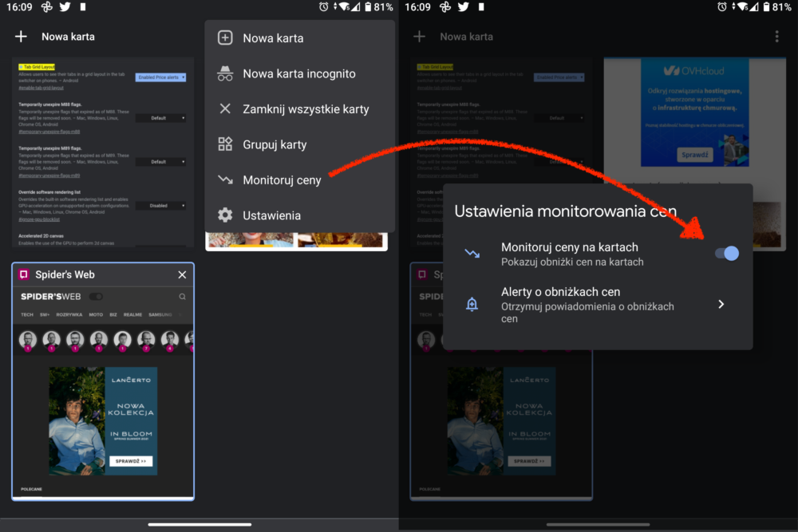Screen dimensions: 798x532
Task: Click the 'Ustawienia monitorowania cen' dialog title
Action: [566, 211]
